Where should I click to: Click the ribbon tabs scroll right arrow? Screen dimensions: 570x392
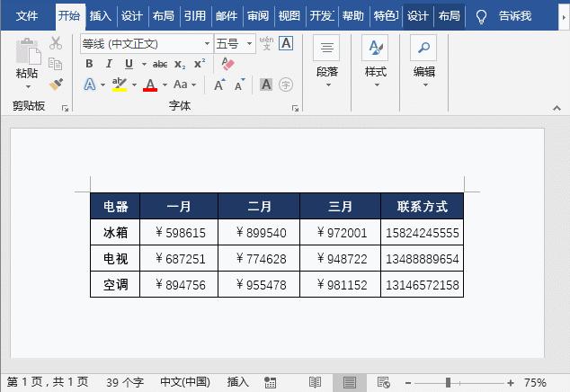click(x=564, y=16)
